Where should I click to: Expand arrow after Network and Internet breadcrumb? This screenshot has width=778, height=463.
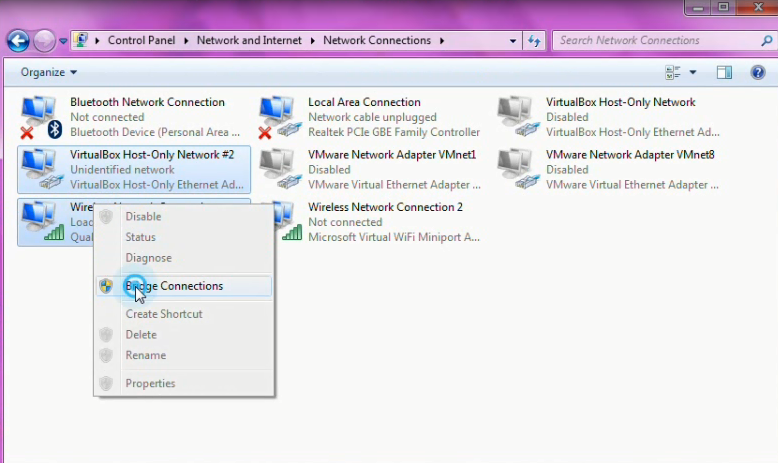pos(313,41)
